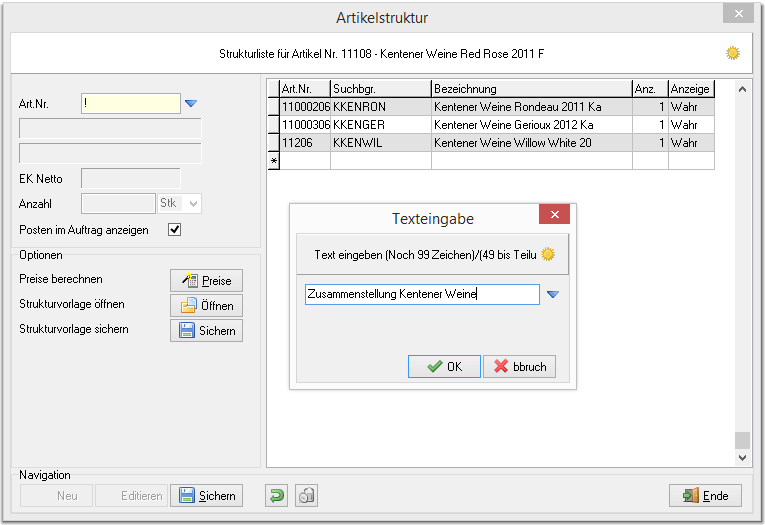Click the Ende button

click(x=705, y=496)
